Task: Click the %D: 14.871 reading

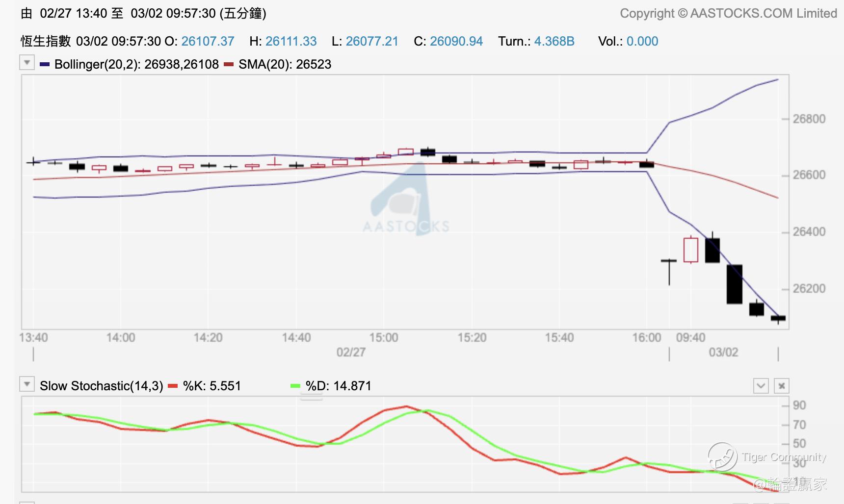Action: (x=339, y=386)
